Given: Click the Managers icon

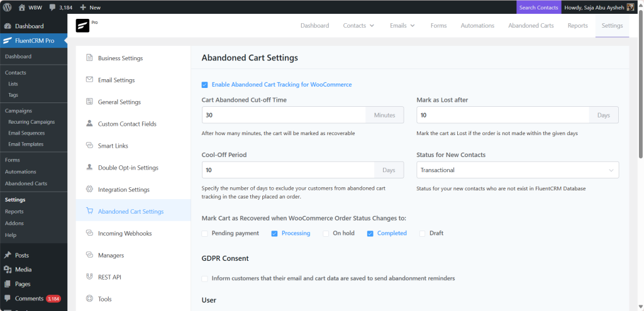Looking at the screenshot, I should click(89, 255).
